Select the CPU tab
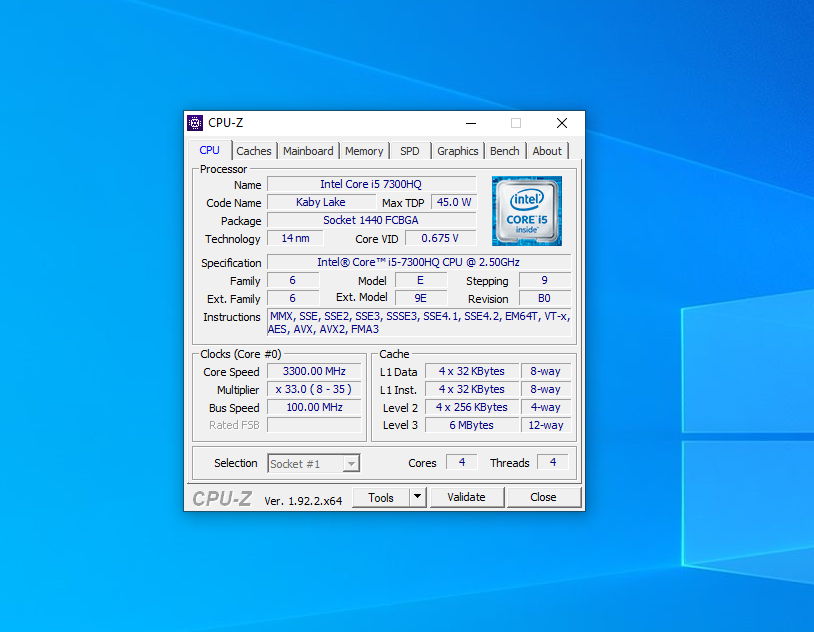The image size is (814, 632). 210,150
